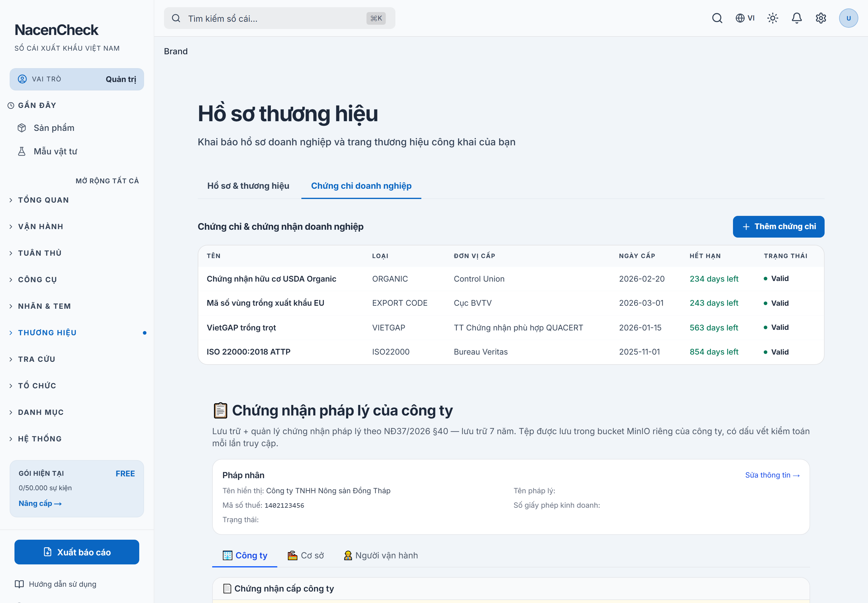
Task: Toggle light theme sun icon
Action: point(772,18)
